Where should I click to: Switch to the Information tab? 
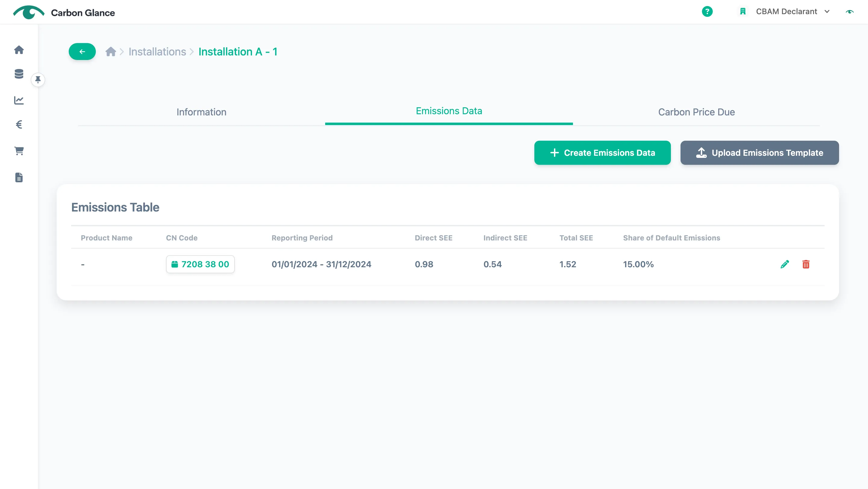coord(202,112)
